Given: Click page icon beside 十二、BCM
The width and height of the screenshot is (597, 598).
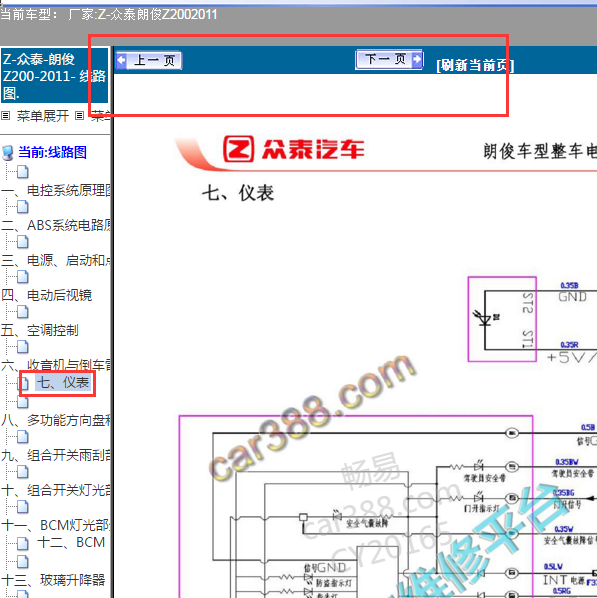Looking at the screenshot, I should [x=23, y=543].
